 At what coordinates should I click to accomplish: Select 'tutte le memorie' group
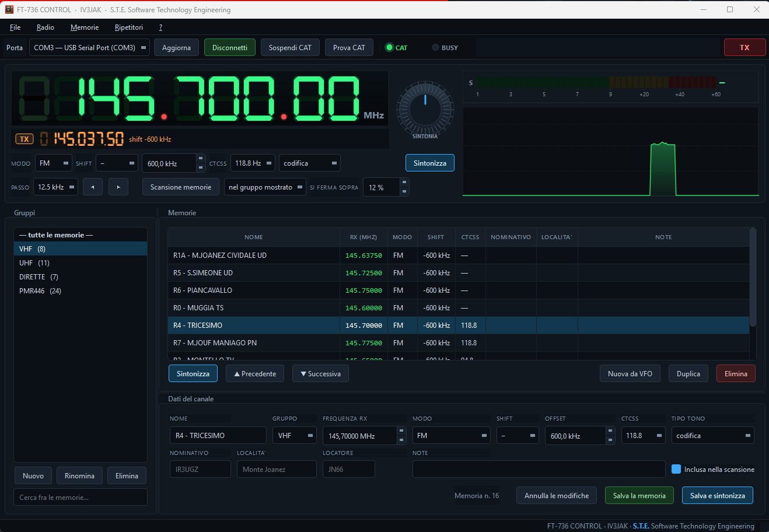[x=81, y=235]
